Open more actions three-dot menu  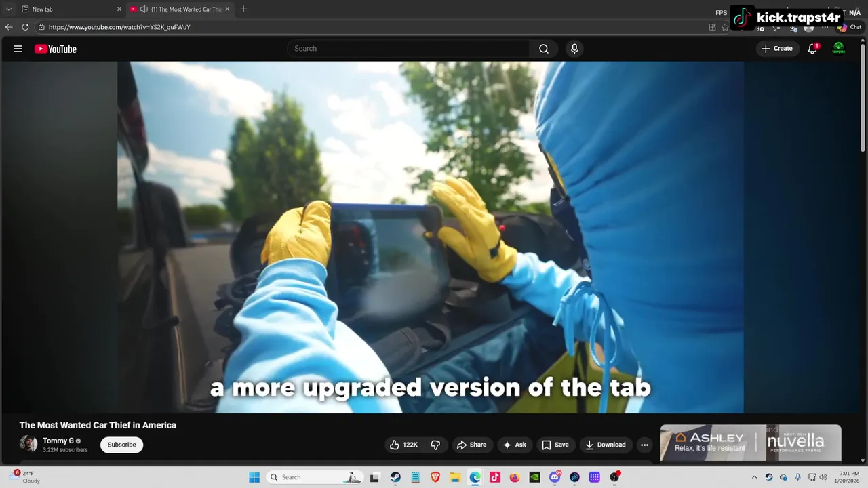click(644, 445)
